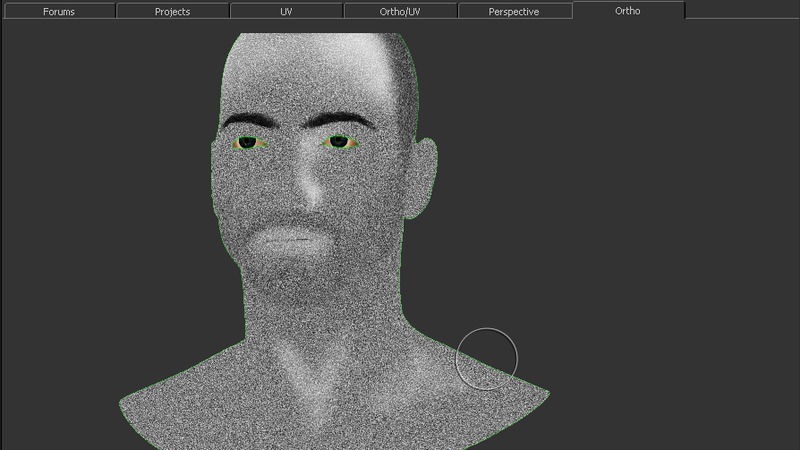This screenshot has height=450, width=800.
Task: Open the Projects tab
Action: (172, 12)
